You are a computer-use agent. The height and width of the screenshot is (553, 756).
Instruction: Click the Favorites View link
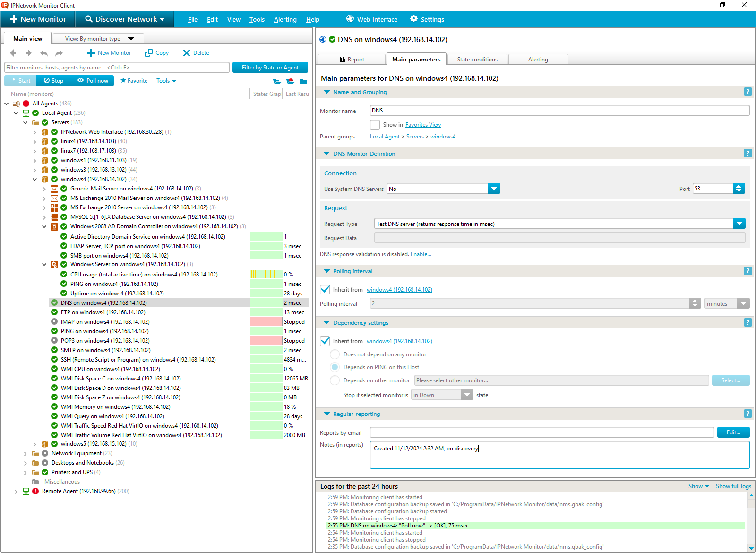(x=423, y=125)
